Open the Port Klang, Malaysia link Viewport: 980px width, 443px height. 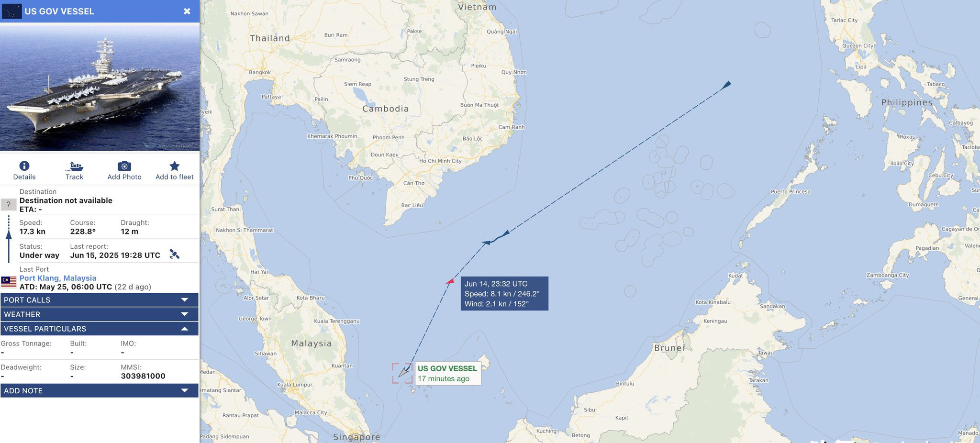[x=58, y=278]
